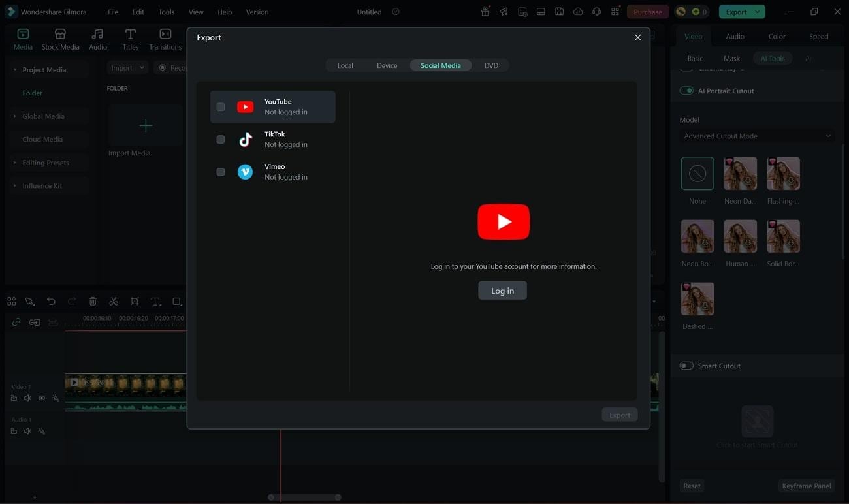Viewport: 849px width, 504px height.
Task: Open the apps grid icon in title bar
Action: [615, 12]
